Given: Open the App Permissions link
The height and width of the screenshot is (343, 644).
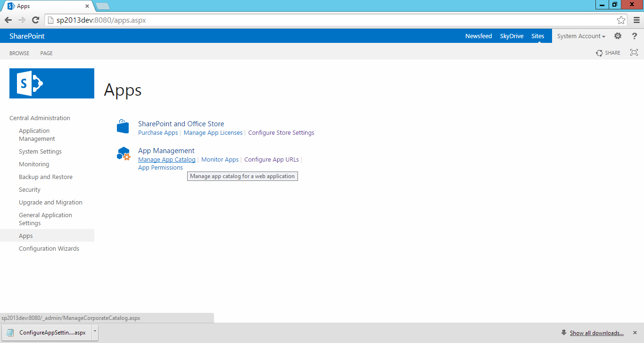Looking at the screenshot, I should tap(160, 168).
